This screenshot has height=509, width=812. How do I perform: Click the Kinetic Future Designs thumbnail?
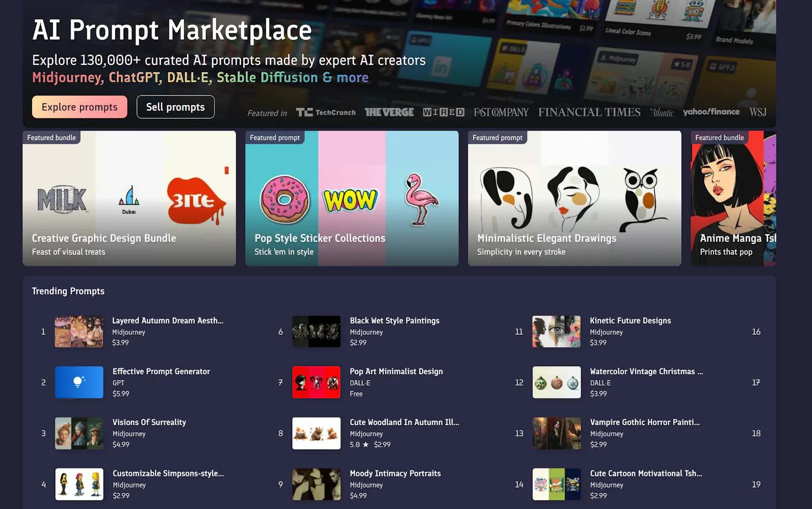click(x=556, y=332)
